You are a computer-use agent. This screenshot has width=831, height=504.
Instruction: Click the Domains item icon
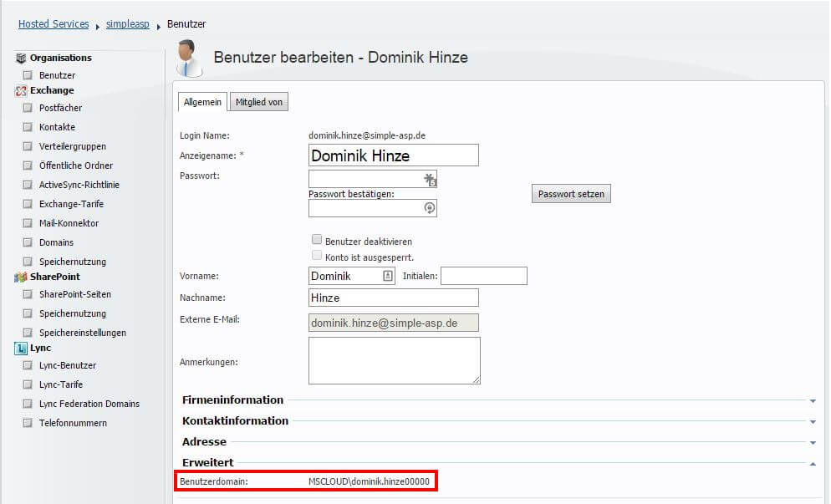(x=27, y=242)
